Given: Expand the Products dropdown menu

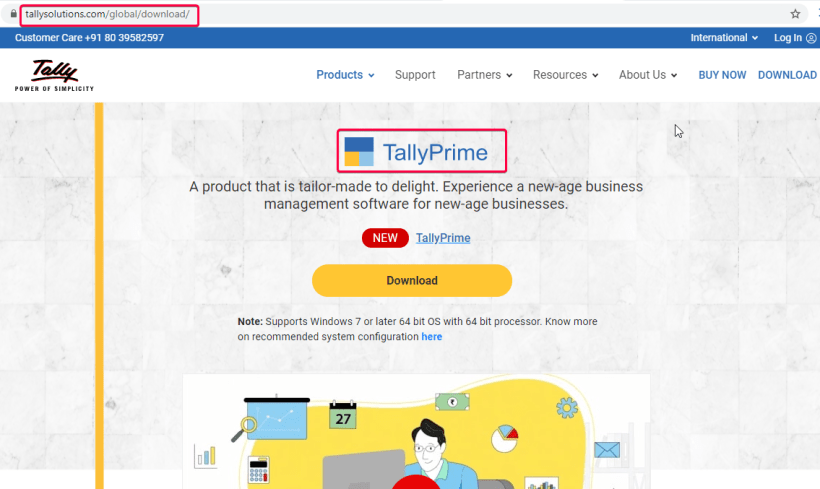Looking at the screenshot, I should click(345, 75).
